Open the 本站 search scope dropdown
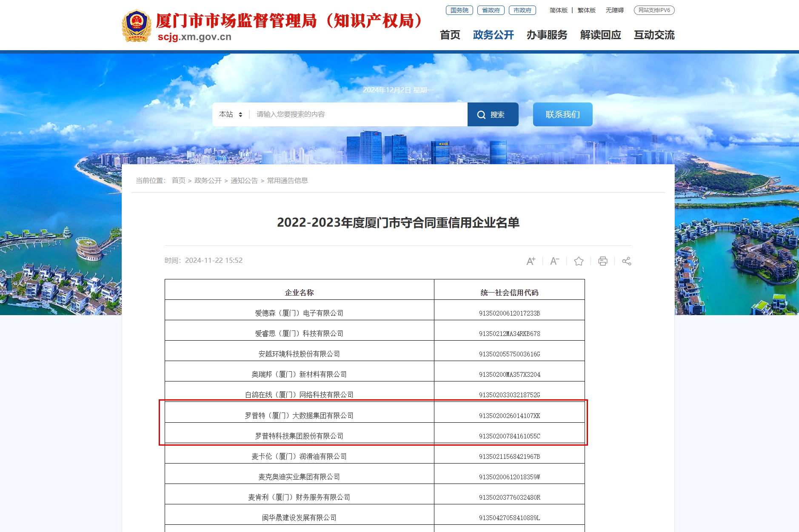Screen dimensions: 799x532 (x=231, y=114)
